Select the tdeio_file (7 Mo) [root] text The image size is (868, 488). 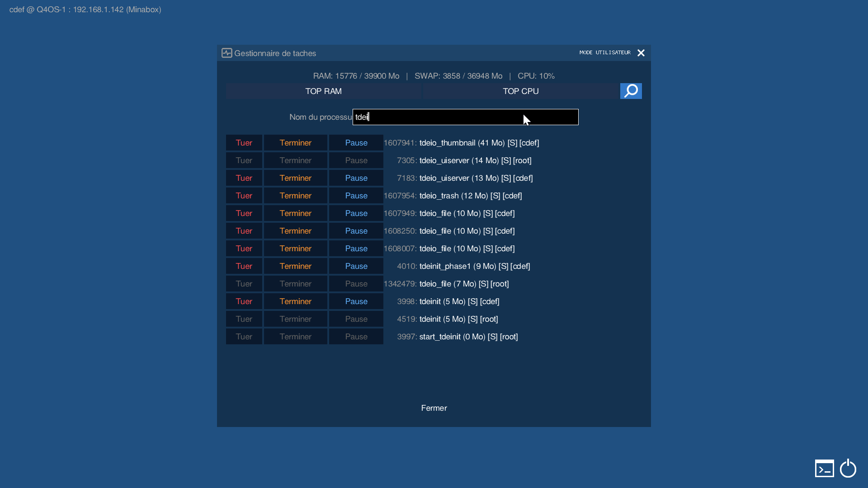tap(464, 284)
